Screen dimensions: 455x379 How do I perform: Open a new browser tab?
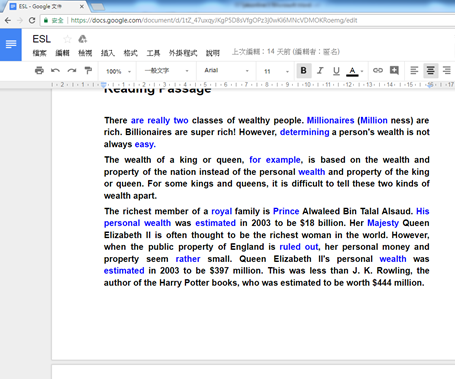click(97, 6)
